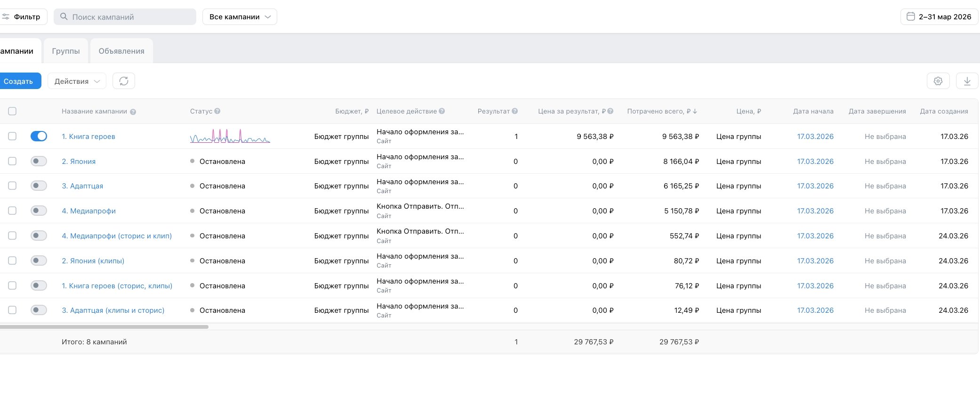
Task: Tick the select-all header checkbox
Action: coord(12,111)
